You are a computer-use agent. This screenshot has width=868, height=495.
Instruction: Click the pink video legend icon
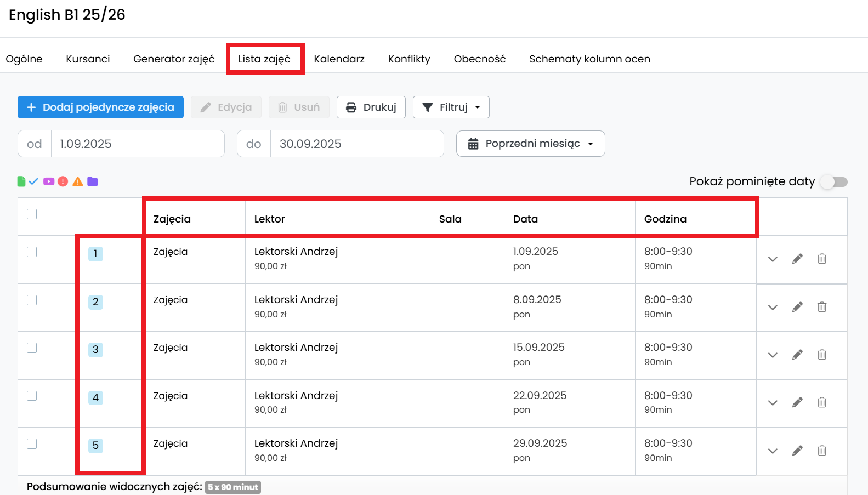(x=49, y=181)
